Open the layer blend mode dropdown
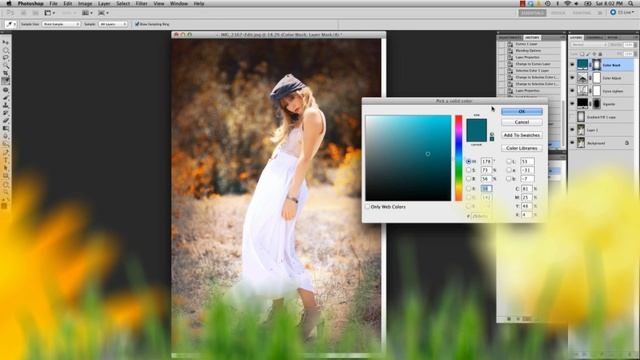 click(x=589, y=44)
